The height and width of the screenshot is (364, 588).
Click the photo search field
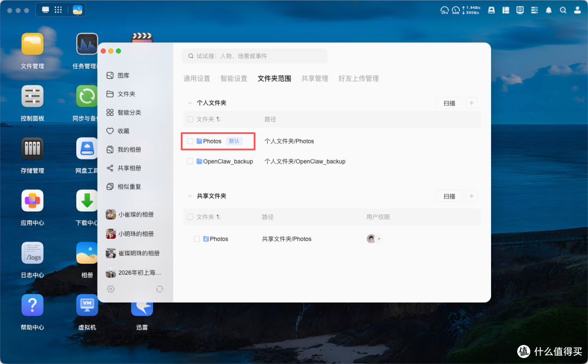(254, 56)
